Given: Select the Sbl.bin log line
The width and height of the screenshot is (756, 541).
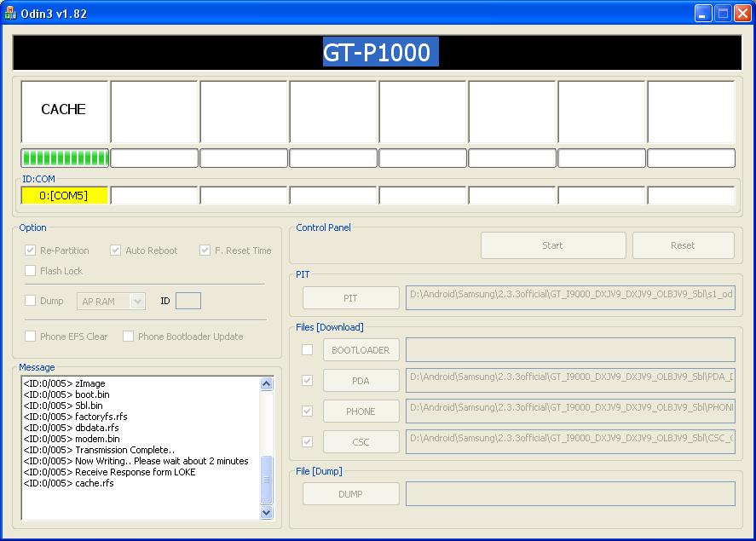Looking at the screenshot, I should coord(63,406).
